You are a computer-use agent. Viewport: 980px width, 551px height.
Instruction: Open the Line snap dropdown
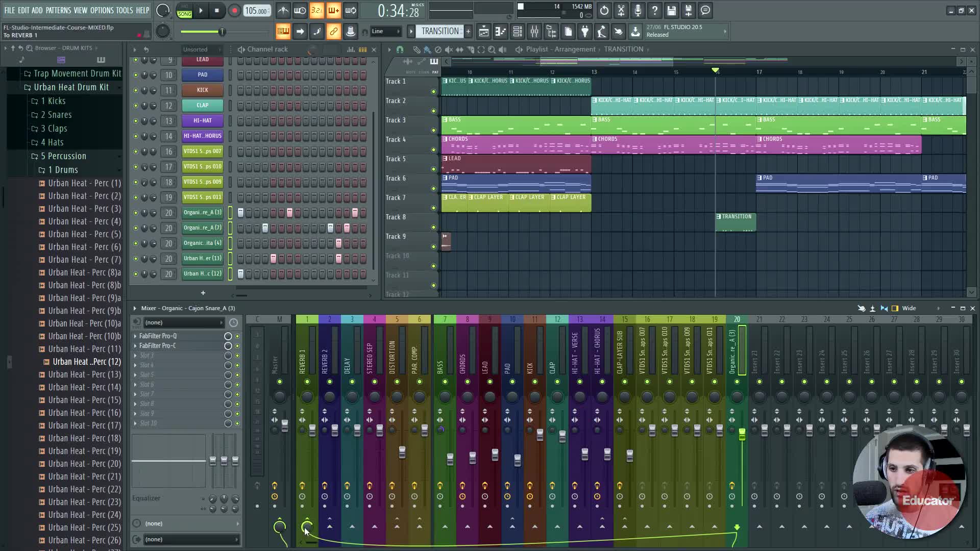(385, 32)
